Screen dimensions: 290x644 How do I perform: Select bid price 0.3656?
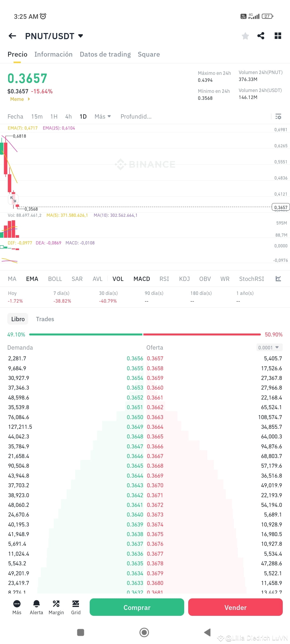point(135,358)
